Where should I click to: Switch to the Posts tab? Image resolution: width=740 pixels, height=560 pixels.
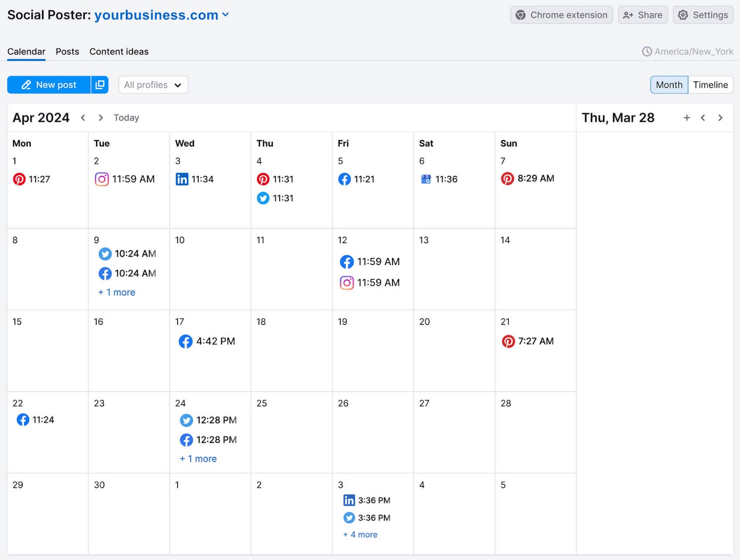click(x=67, y=51)
